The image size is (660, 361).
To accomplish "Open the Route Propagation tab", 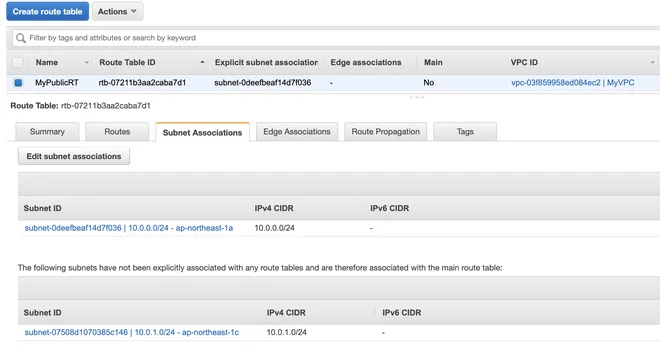I will (386, 132).
